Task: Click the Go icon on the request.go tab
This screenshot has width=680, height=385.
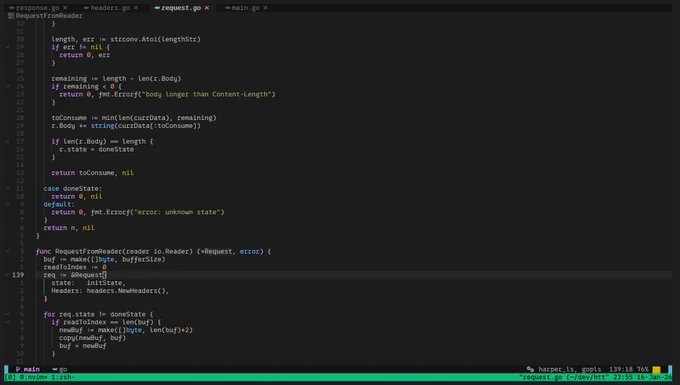Action: point(157,8)
